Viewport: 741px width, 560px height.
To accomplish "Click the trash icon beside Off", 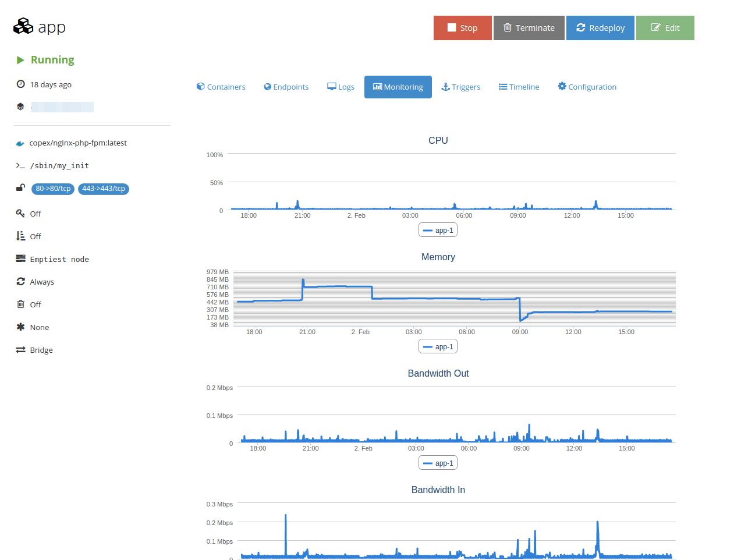I will pyautogui.click(x=20, y=304).
